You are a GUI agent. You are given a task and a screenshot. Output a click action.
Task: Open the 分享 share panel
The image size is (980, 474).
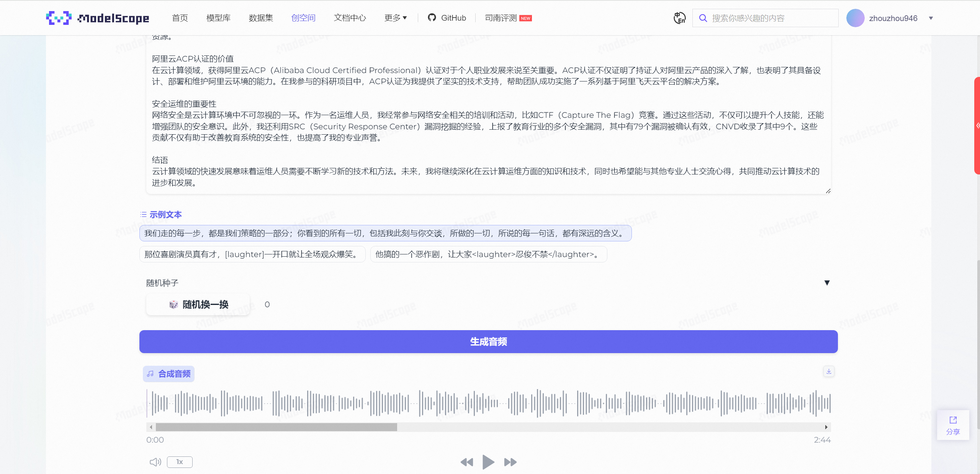(x=952, y=425)
